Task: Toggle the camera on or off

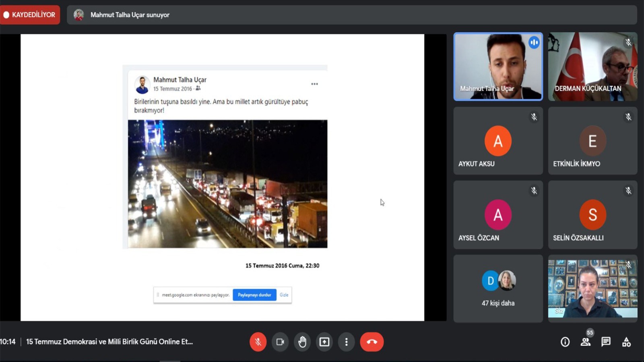Action: (x=280, y=342)
